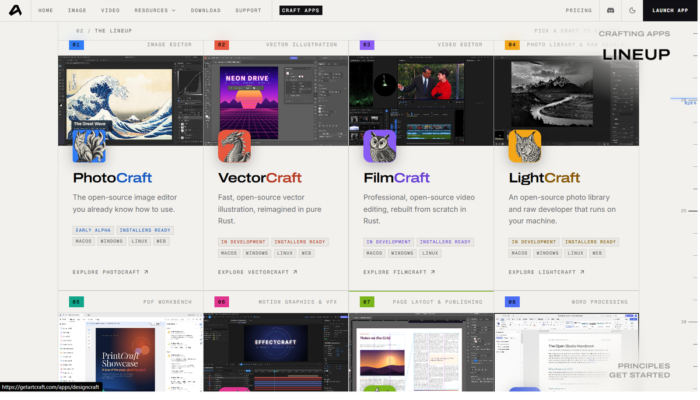Follow the Explore PhotoCraft link

[110, 272]
